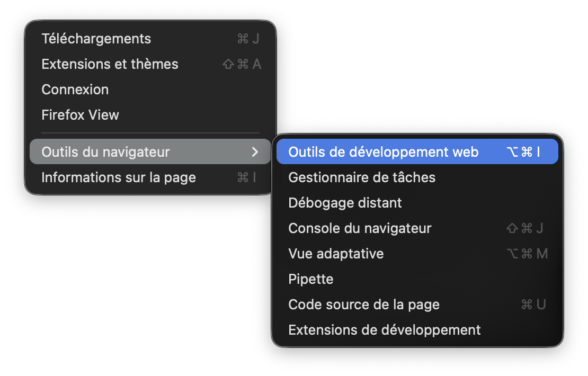Select Extensions et thèmes menu entry
The width and height of the screenshot is (588, 376).
[x=110, y=64]
